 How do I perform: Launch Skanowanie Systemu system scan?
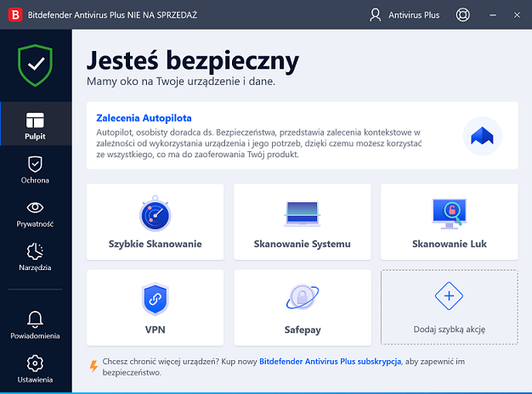pos(302,222)
